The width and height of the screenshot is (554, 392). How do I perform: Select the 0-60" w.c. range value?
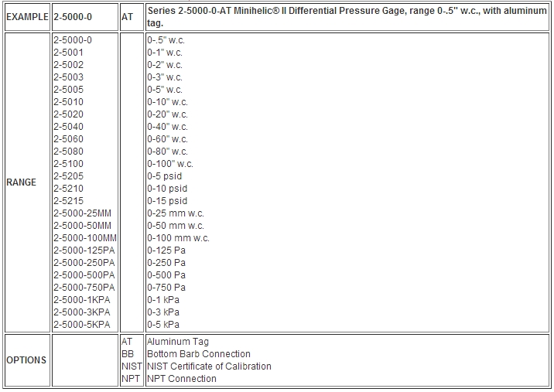coord(167,139)
